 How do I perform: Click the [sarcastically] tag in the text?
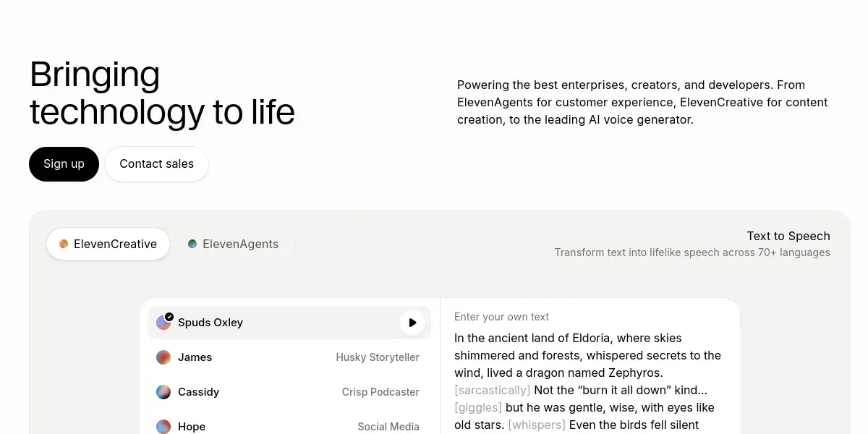492,391
